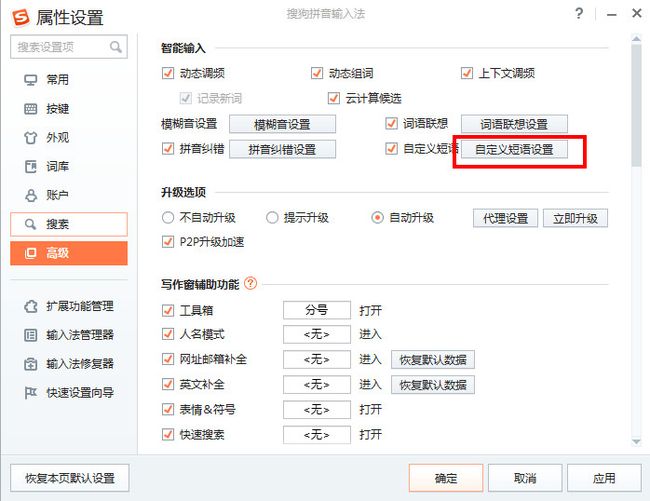Click the help question mark in title bar
This screenshot has height=501, width=650.
(579, 13)
